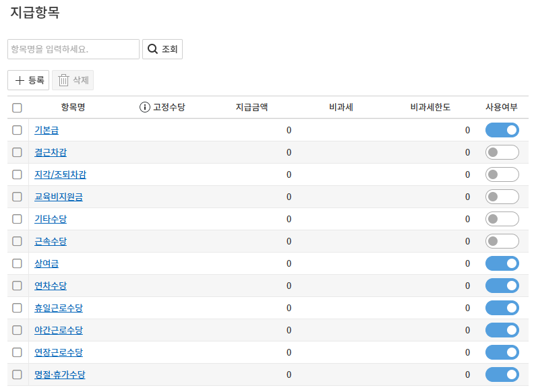
Task: Type in the 항목명 search field
Action: click(x=73, y=49)
